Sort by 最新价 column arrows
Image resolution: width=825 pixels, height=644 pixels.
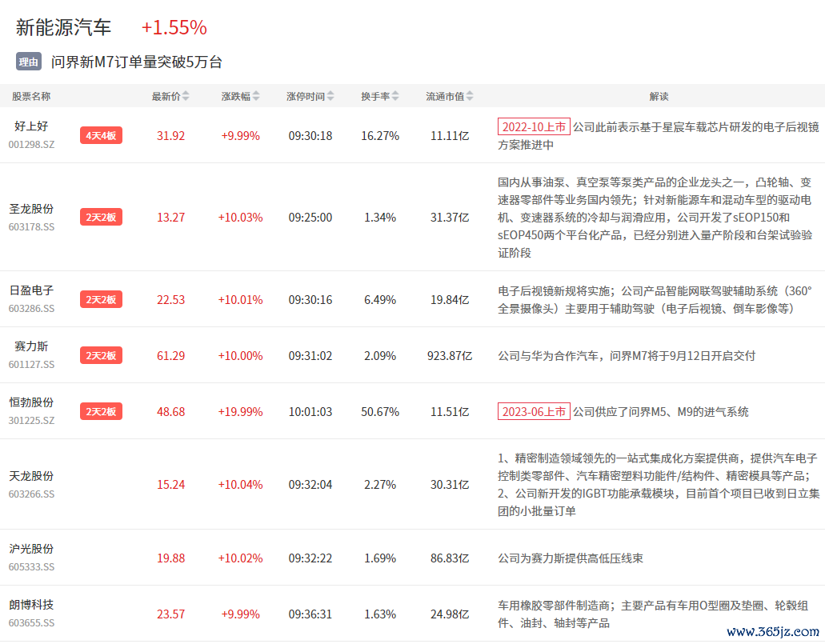coord(186,97)
